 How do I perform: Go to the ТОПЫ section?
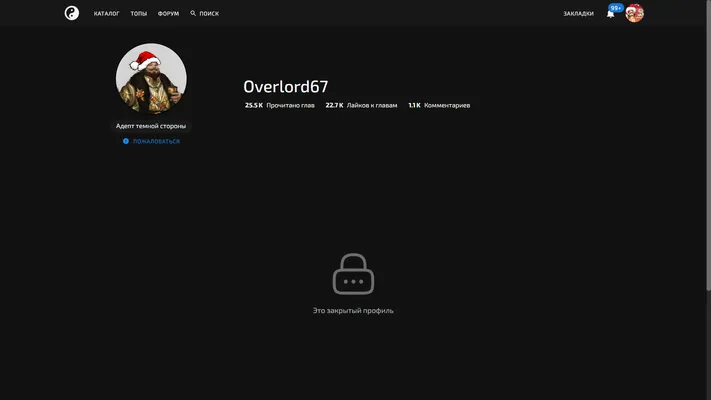click(139, 14)
